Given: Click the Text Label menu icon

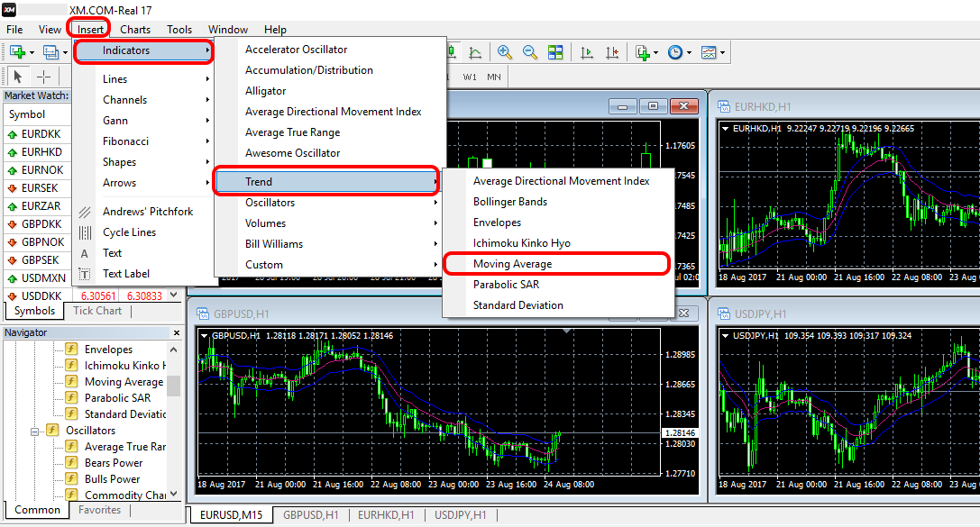Looking at the screenshot, I should pos(85,274).
